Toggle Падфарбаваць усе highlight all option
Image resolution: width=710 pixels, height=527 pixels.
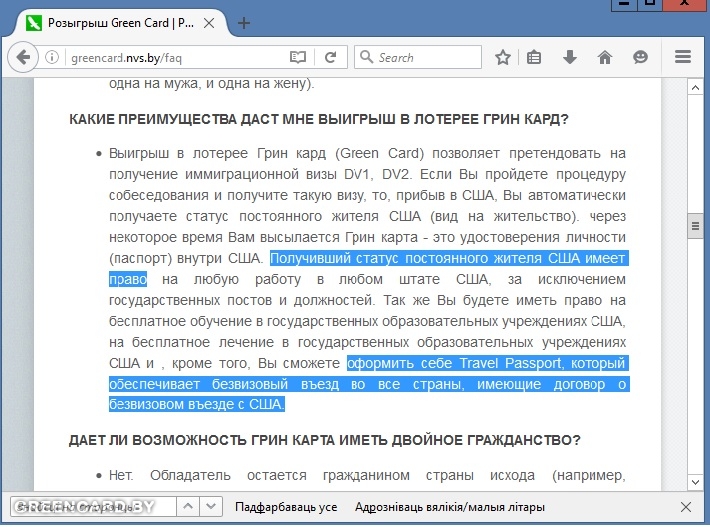[x=286, y=507]
